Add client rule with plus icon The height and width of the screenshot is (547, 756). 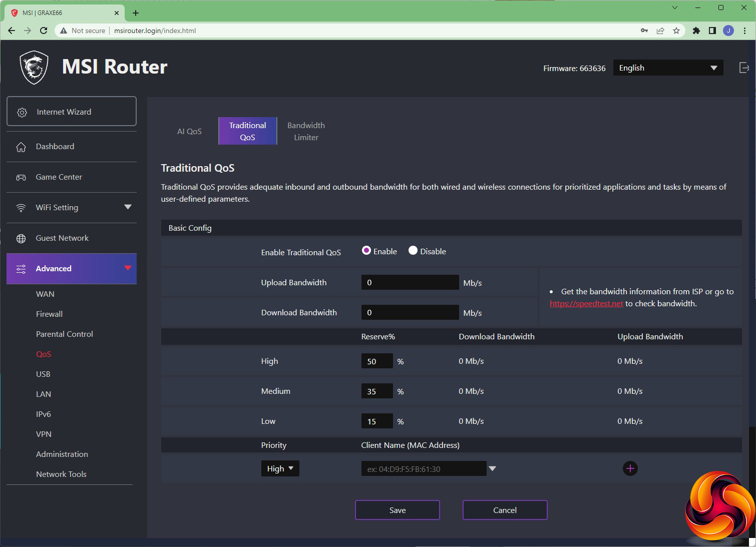(x=630, y=468)
